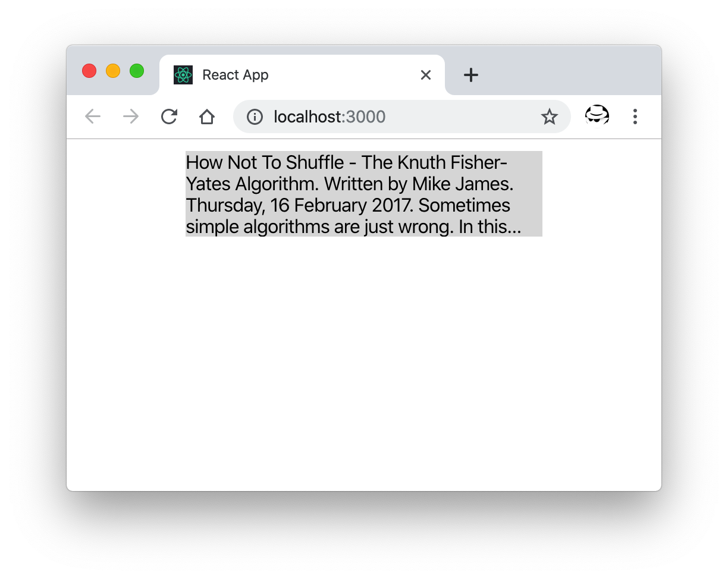Bookmark this page with the star icon
The width and height of the screenshot is (728, 579).
tap(549, 117)
